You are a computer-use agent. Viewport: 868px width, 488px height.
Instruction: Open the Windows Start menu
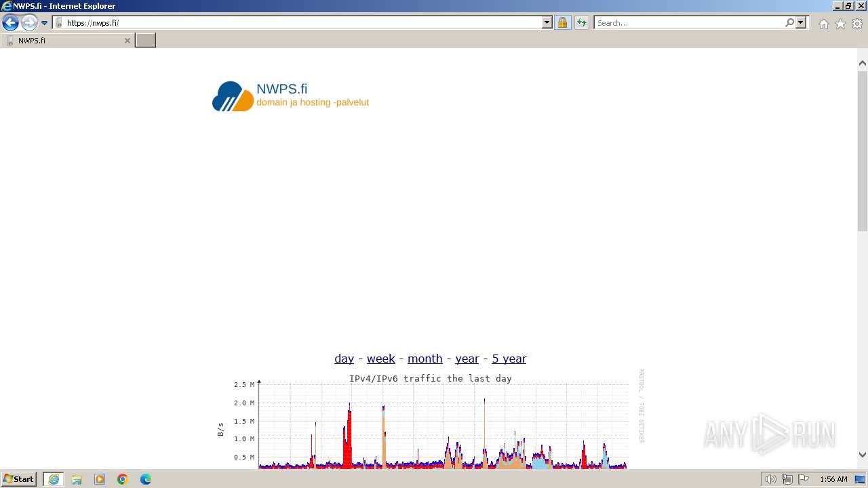pos(19,479)
